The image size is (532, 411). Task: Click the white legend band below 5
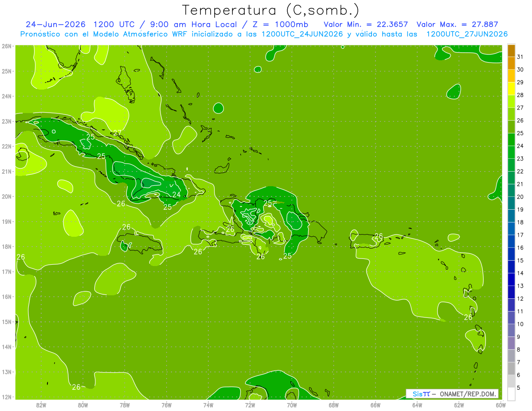[511, 394]
